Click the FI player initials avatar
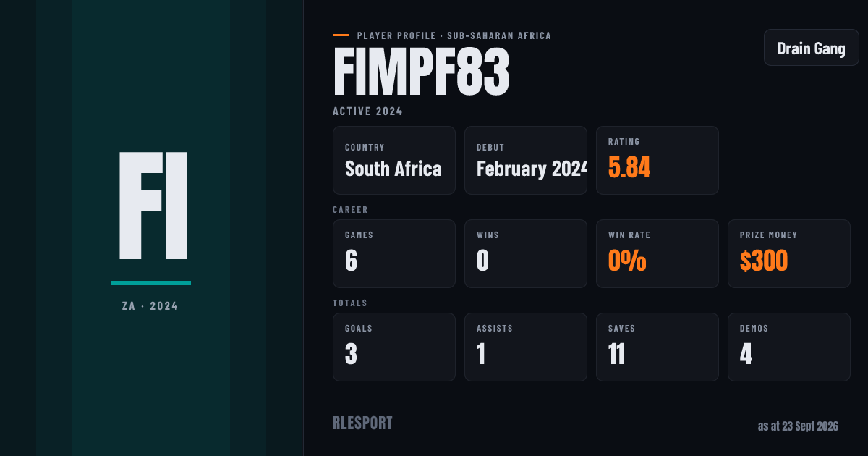868x456 pixels. (153, 206)
